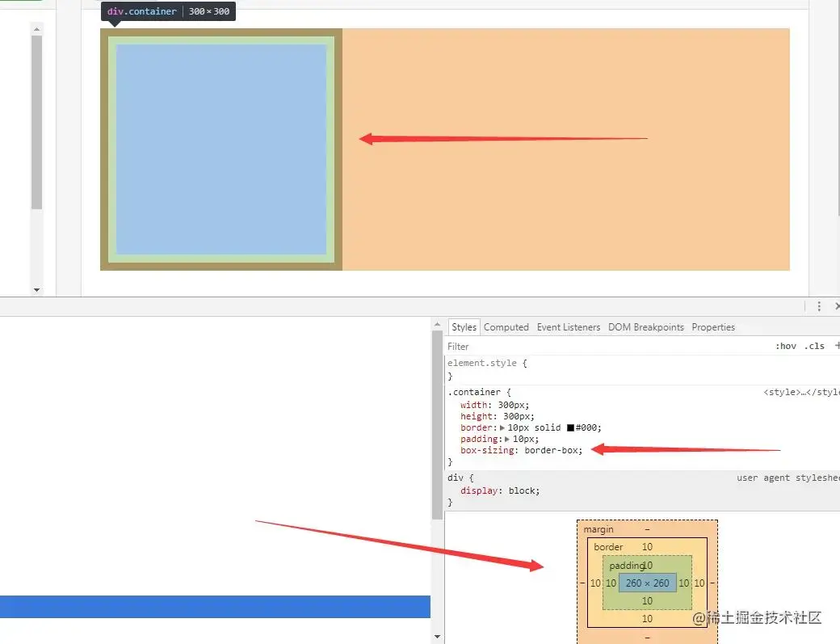Click the highlighted blue row in Elements panel
The width and height of the screenshot is (840, 644).
coord(215,607)
